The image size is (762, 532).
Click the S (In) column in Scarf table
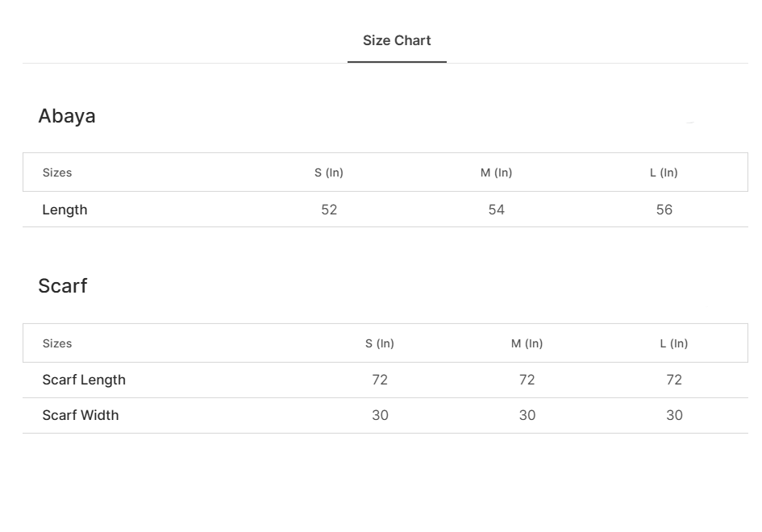point(380,343)
